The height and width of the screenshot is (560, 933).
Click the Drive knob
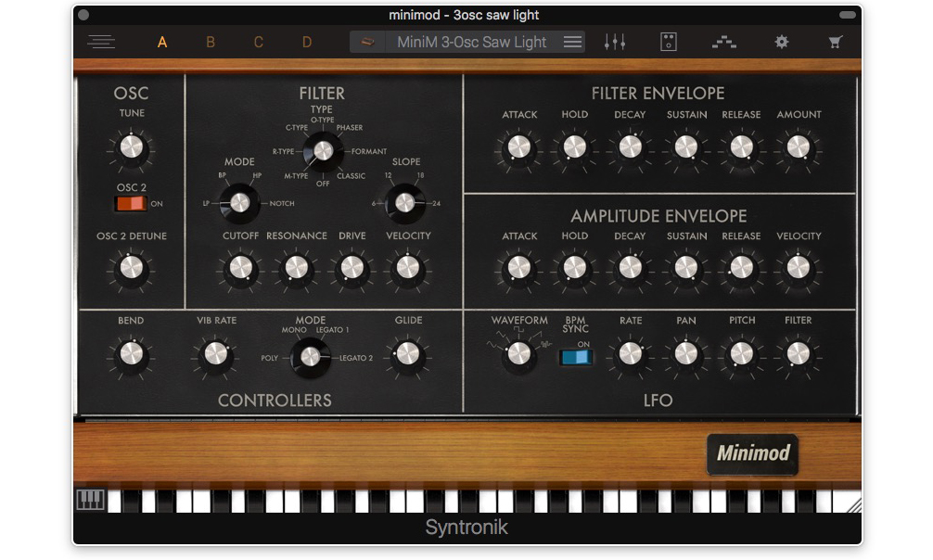coord(351,268)
